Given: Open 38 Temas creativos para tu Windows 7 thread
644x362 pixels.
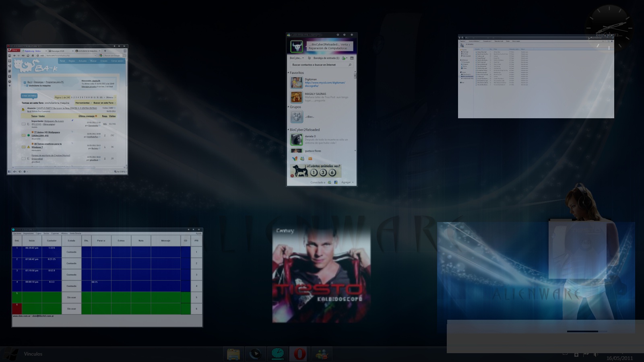Looking at the screenshot, I should [46, 145].
